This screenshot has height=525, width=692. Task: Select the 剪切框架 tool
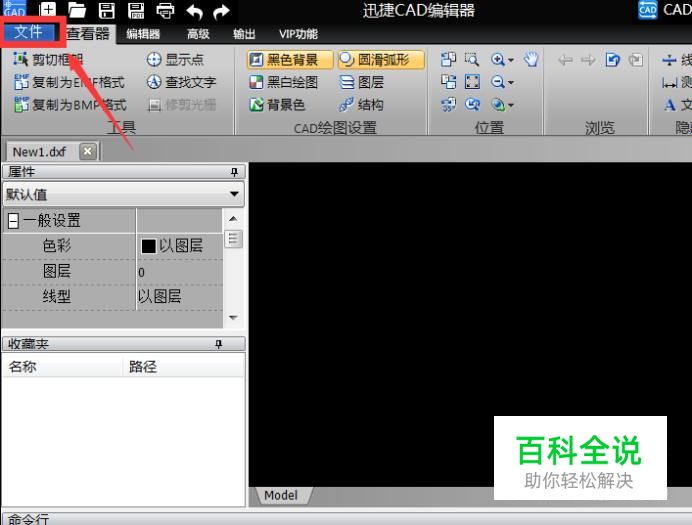[x=48, y=59]
